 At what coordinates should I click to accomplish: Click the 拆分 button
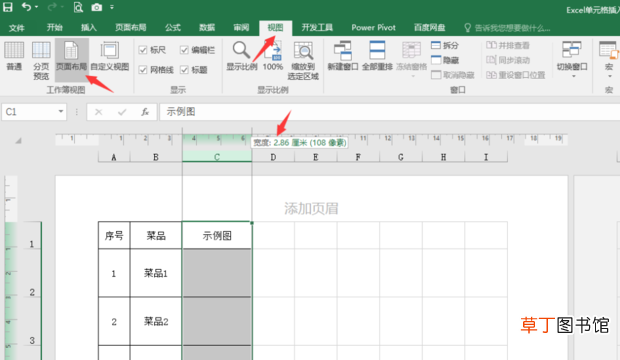445,45
